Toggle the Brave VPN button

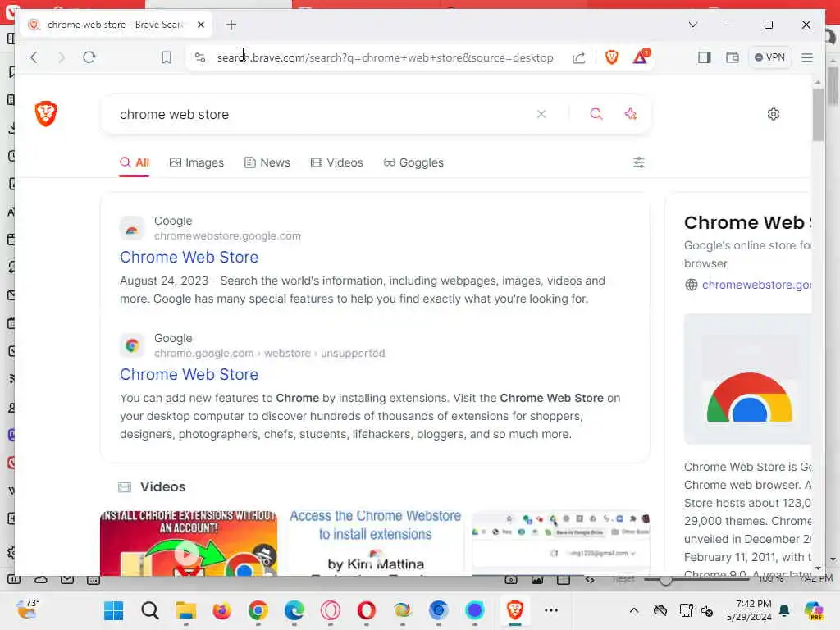pyautogui.click(x=769, y=57)
